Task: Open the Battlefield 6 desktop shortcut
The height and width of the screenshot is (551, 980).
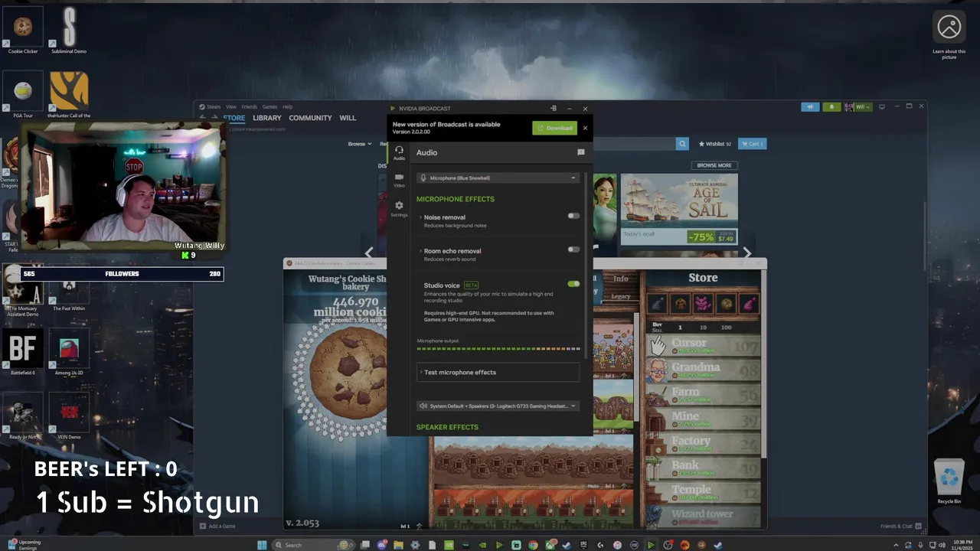Action: 22,353
